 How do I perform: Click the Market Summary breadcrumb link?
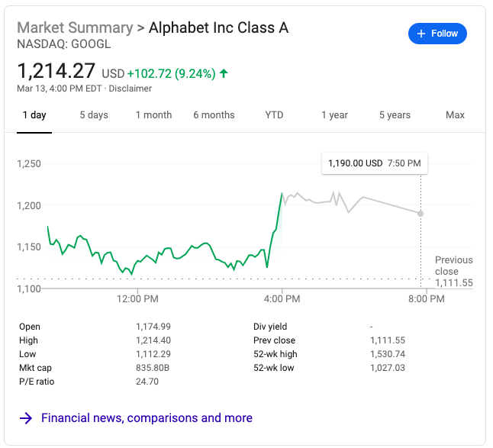[75, 28]
